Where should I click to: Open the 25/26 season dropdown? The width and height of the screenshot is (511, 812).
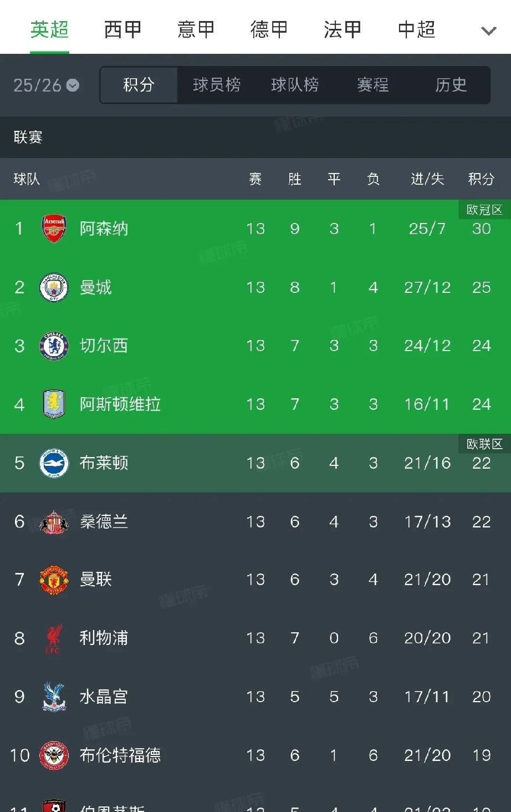(47, 85)
